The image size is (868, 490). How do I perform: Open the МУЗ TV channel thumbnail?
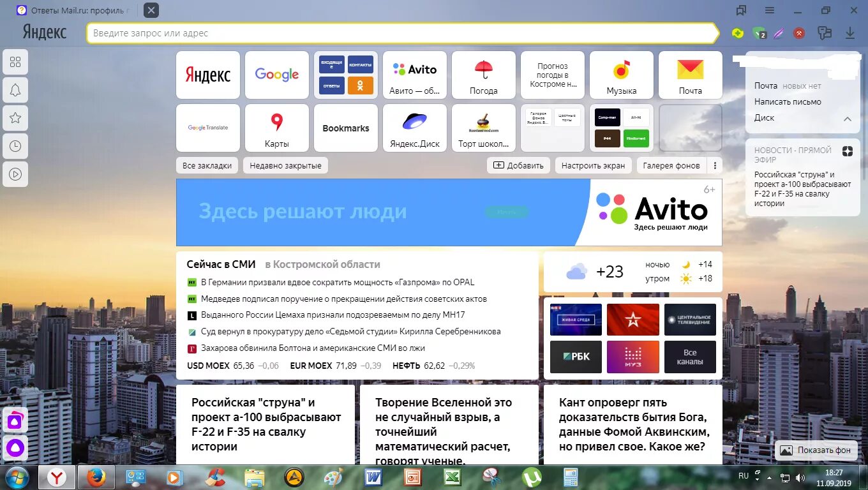tap(632, 357)
